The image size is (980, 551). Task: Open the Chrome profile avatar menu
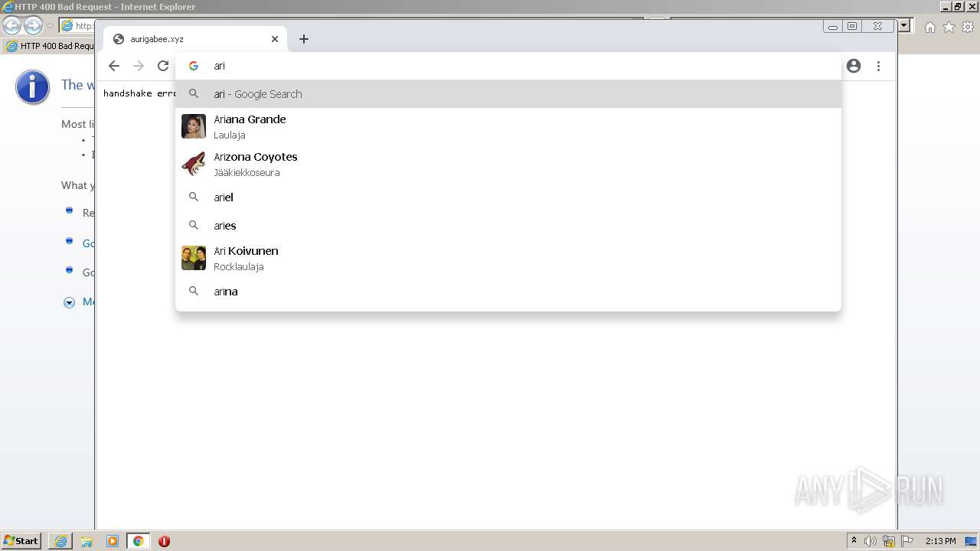854,66
